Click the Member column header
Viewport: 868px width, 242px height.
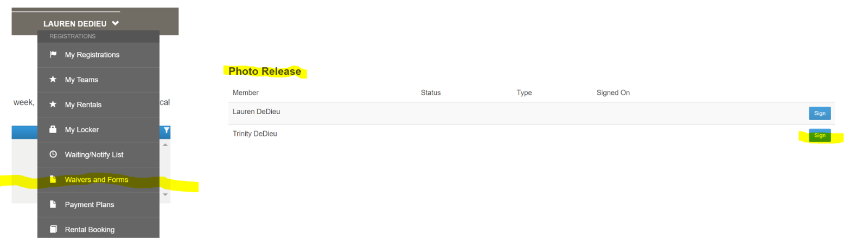tap(246, 93)
